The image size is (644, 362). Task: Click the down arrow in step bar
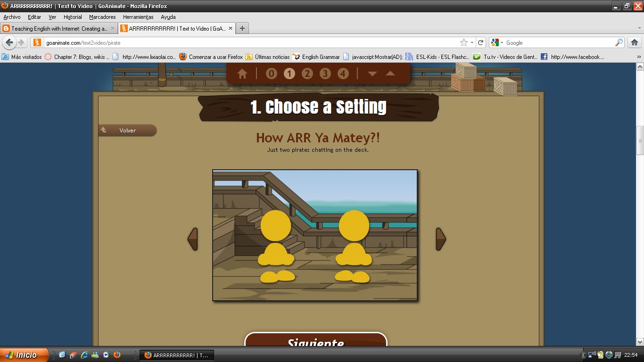click(x=372, y=74)
